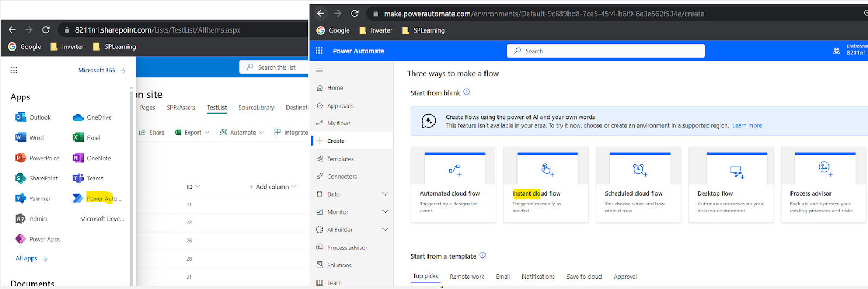The height and width of the screenshot is (289, 868).
Task: Expand the Data menu in sidebar
Action: tap(385, 194)
